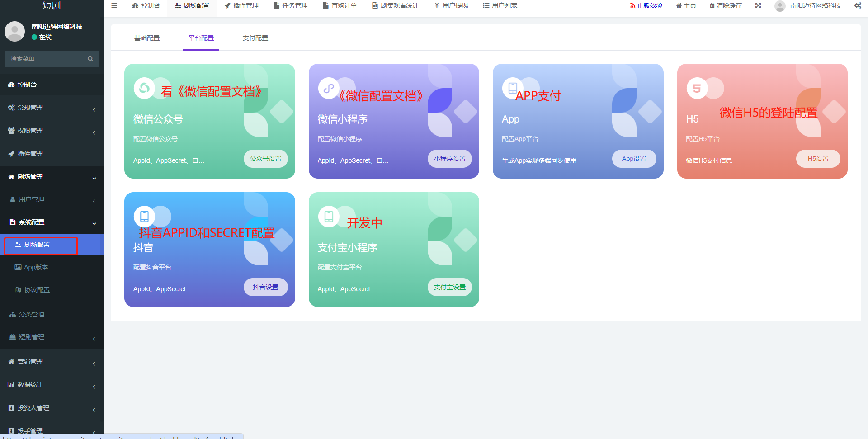Click the user avatar in sidebar header
This screenshot has height=439, width=868.
coord(14,32)
